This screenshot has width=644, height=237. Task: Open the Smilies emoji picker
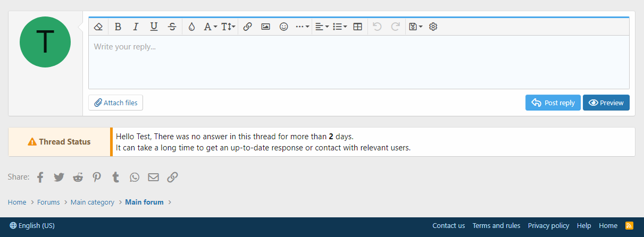click(283, 27)
